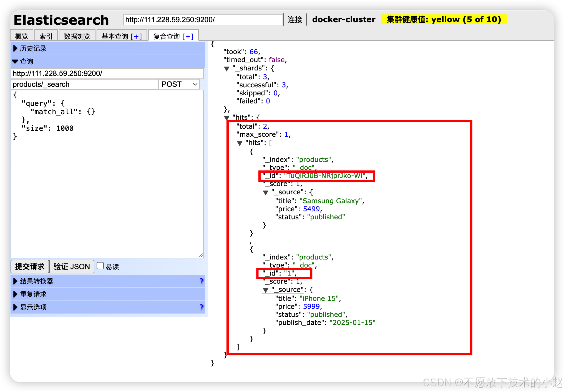The width and height of the screenshot is (564, 392).
Task: Click help question mark beside 显示选项
Action: coord(202,307)
